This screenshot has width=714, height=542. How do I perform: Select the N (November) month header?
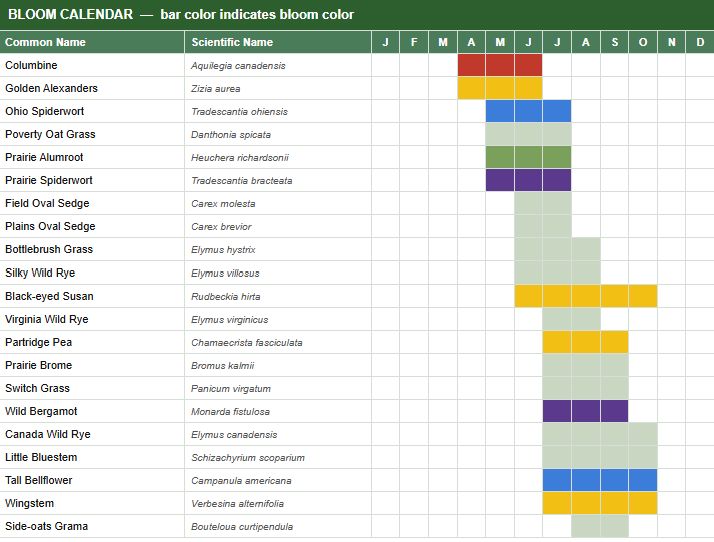671,42
